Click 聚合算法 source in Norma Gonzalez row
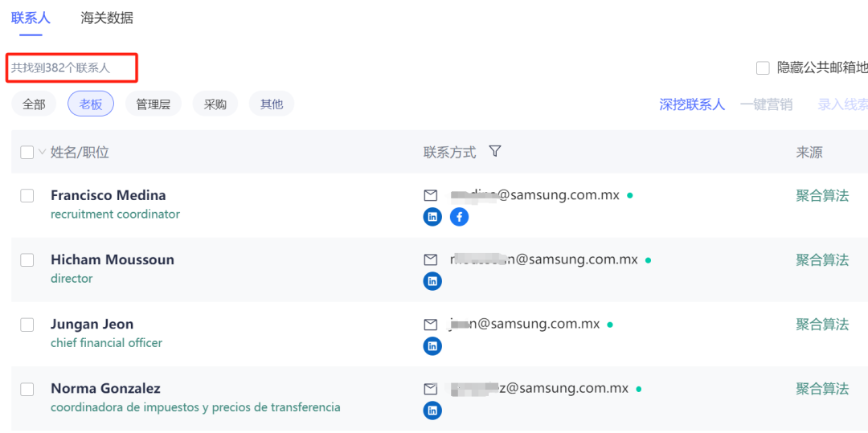Screen dimensions: 868x433 822,390
